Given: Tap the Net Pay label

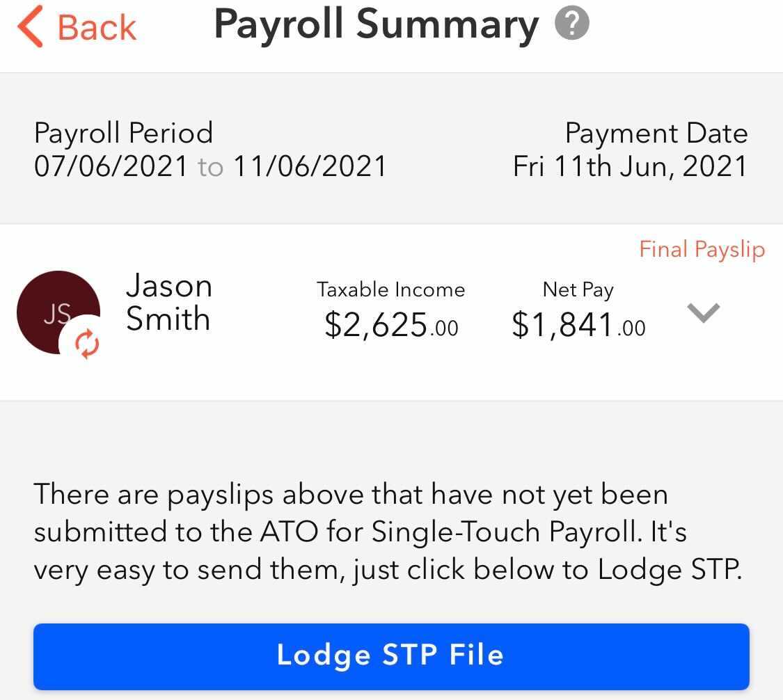Looking at the screenshot, I should click(x=578, y=289).
